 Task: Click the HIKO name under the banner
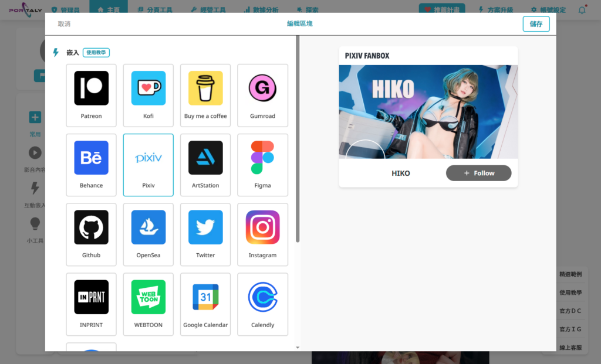point(400,174)
